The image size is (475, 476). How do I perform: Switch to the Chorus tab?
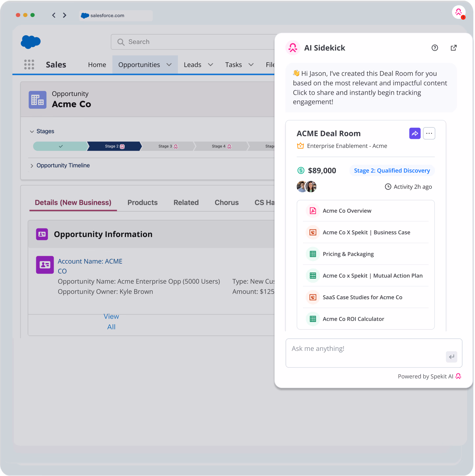click(x=227, y=202)
